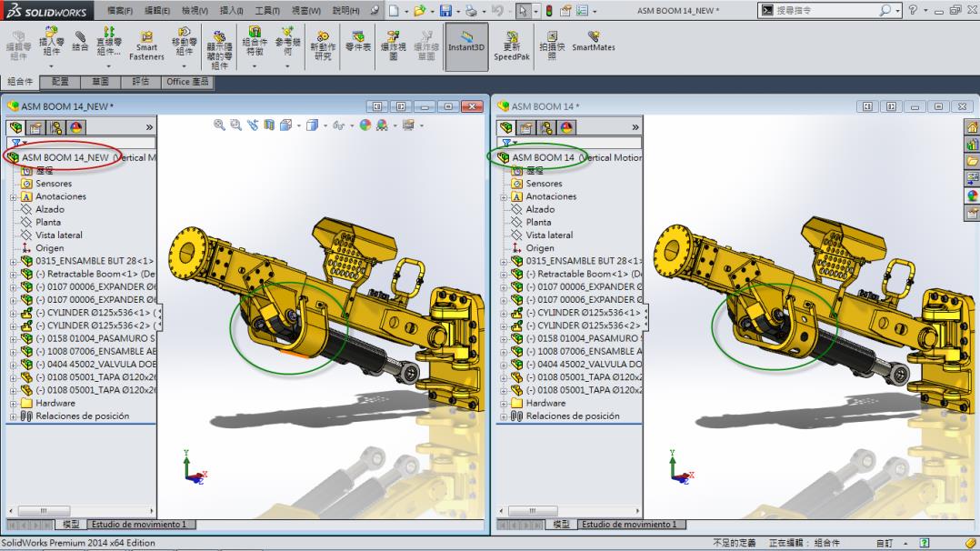
Task: Select Sensores item in right tree
Action: click(544, 184)
